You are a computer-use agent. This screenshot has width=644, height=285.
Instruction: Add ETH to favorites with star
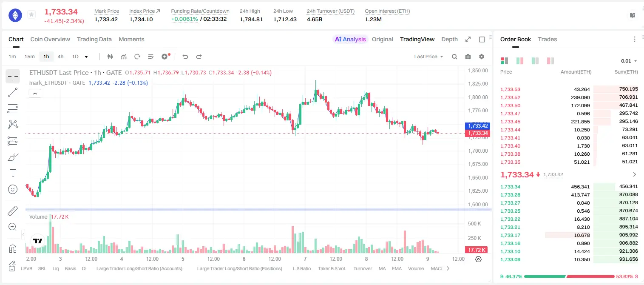[31, 15]
